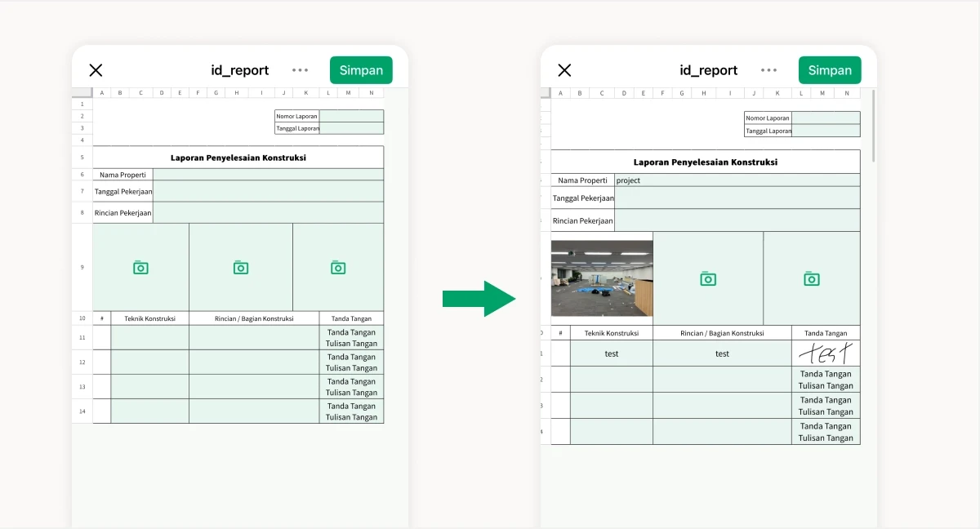Select the 'project' Nama Properti cell
This screenshot has width=980, height=529.
737,180
